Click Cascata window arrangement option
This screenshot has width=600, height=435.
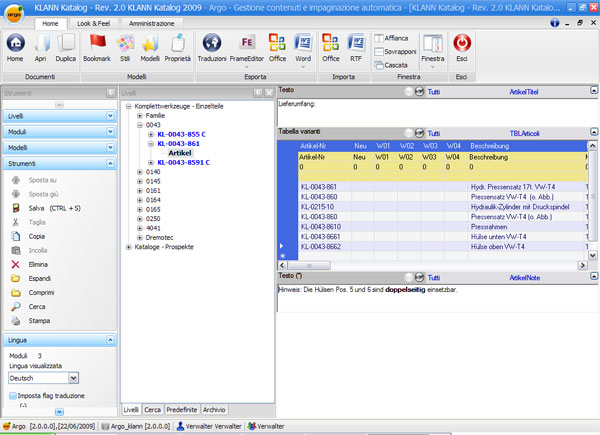[391, 65]
